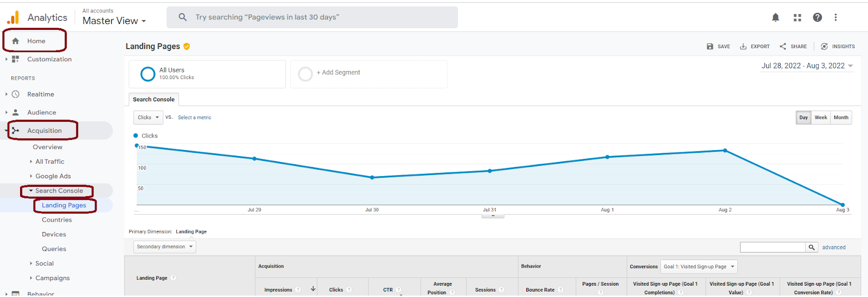Viewport: 868px width, 297px height.
Task: Open the three-dot more options menu
Action: pyautogui.click(x=835, y=17)
